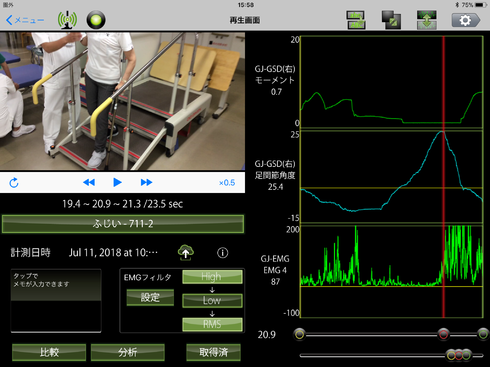Image resolution: width=490 pixels, height=367 pixels.
Task: Open EMG filter 設定 button
Action: coord(150,297)
